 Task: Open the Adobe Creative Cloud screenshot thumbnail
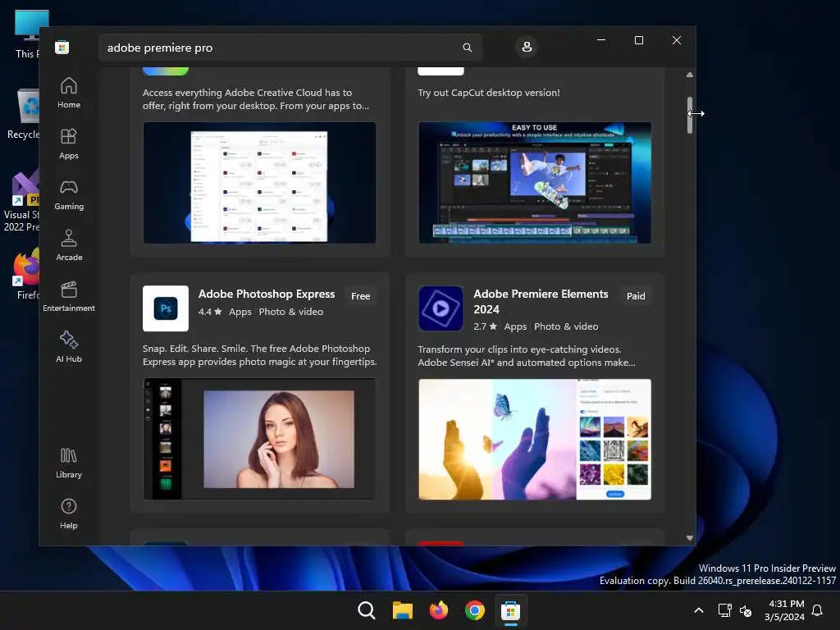tap(259, 183)
